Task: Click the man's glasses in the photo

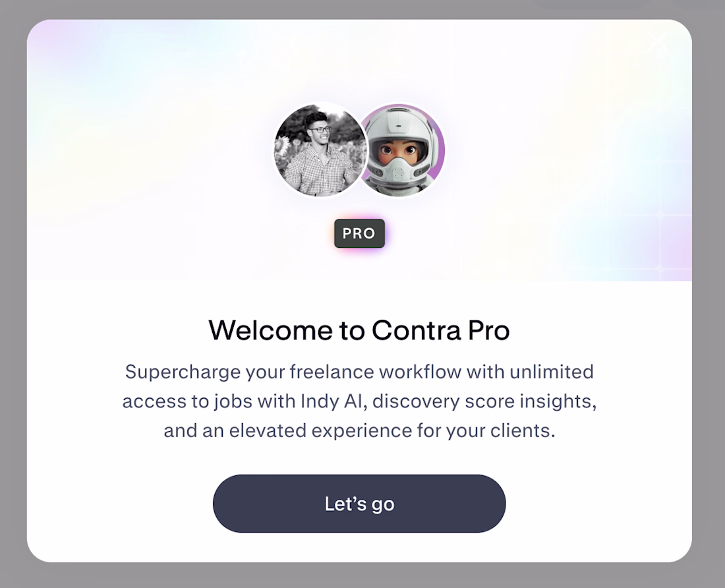Action: coord(321,130)
